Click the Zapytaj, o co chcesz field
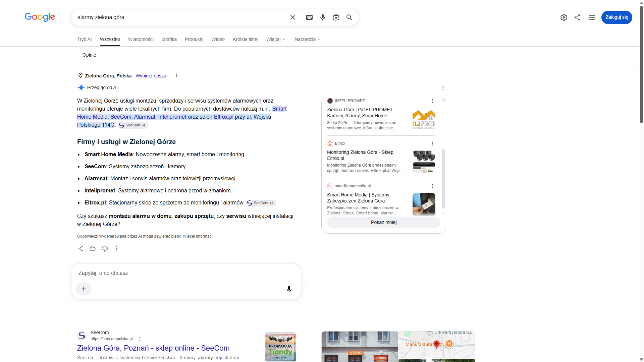 point(186,273)
